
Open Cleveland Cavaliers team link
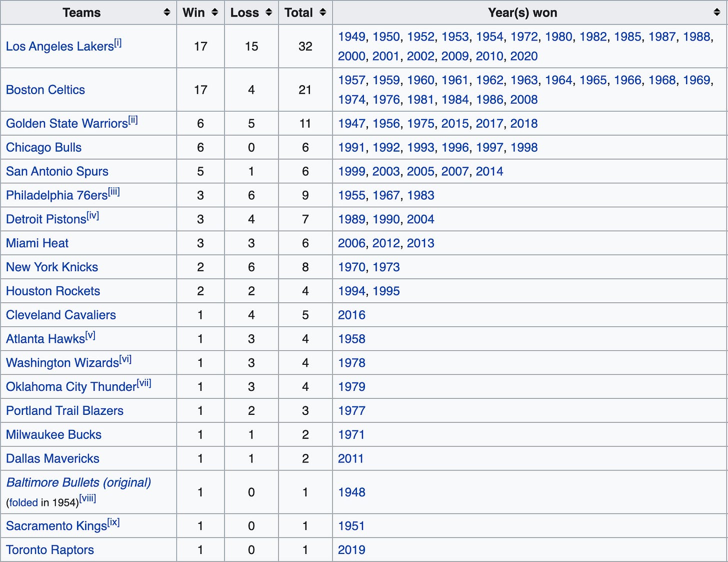61,315
